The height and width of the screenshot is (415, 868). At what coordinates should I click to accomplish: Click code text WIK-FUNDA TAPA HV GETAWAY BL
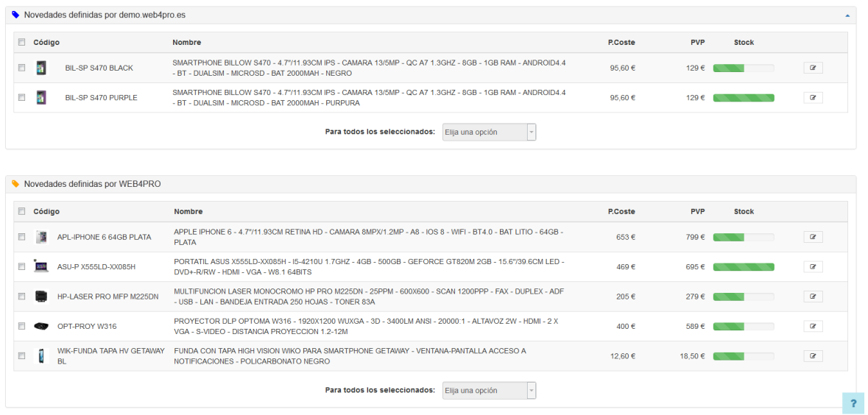pos(110,356)
